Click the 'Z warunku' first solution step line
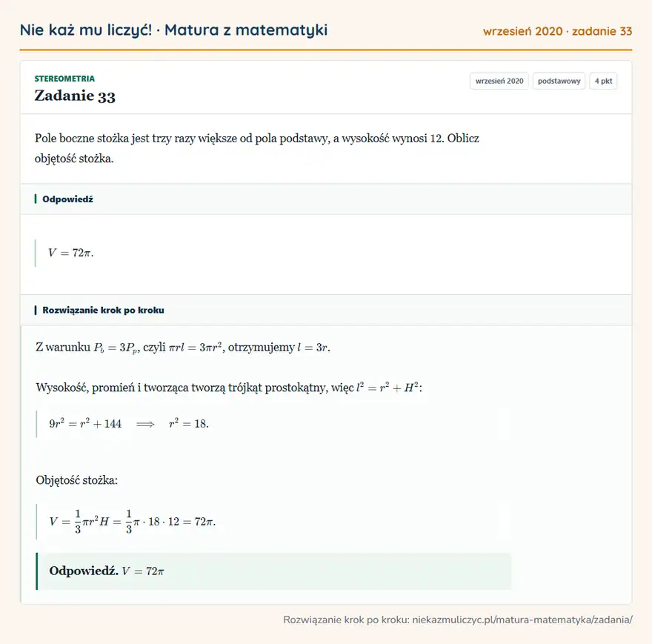 [x=183, y=348]
